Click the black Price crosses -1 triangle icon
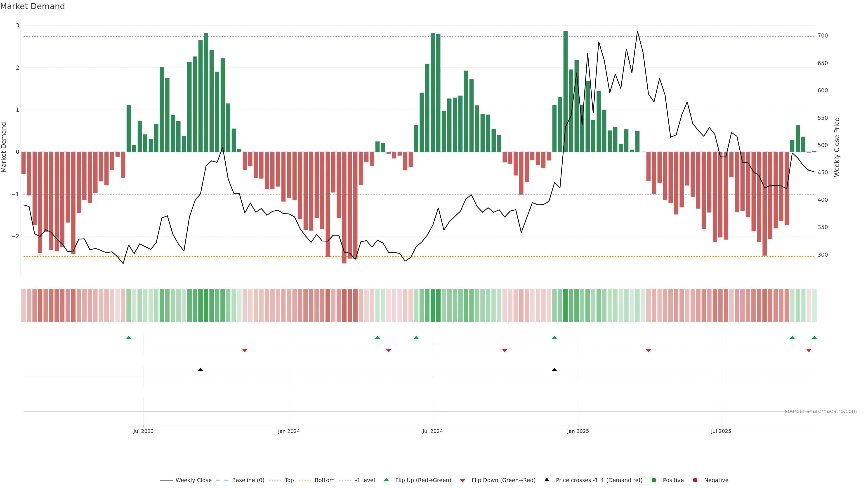This screenshot has height=488, width=868. click(547, 480)
